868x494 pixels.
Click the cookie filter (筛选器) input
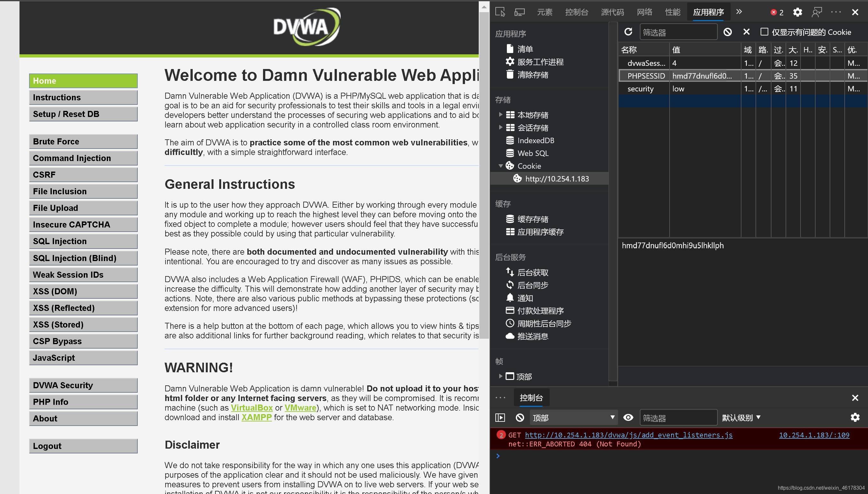678,32
